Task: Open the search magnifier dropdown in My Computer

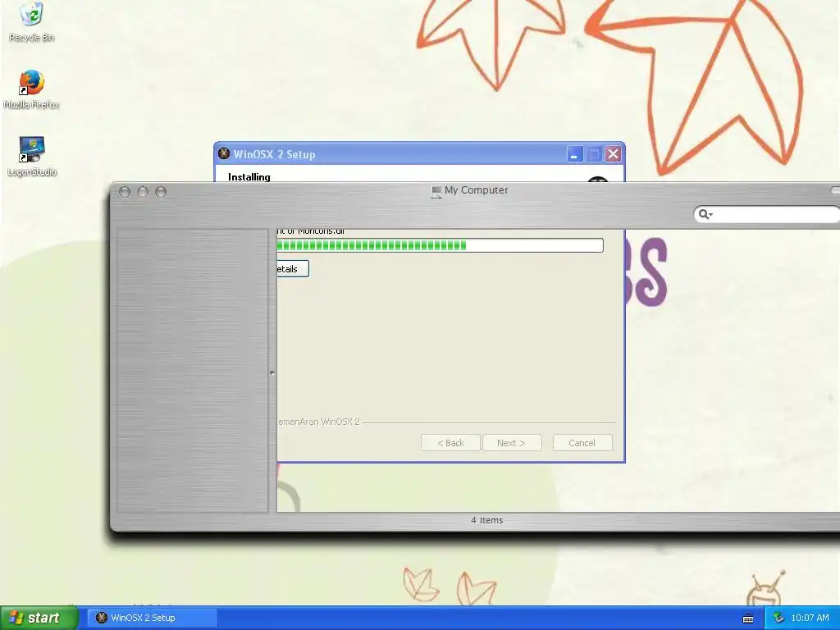Action: coord(705,214)
